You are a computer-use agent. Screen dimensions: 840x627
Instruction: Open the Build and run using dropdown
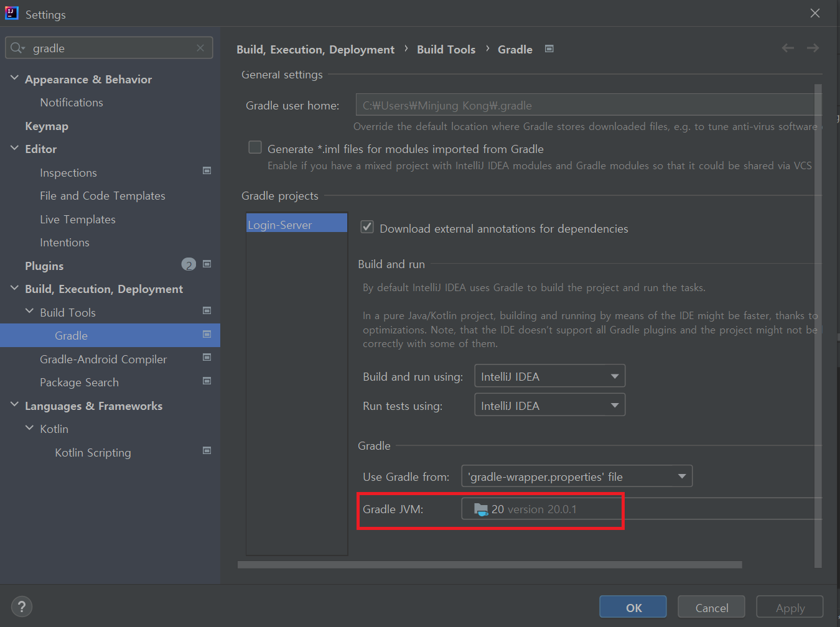pyautogui.click(x=549, y=376)
